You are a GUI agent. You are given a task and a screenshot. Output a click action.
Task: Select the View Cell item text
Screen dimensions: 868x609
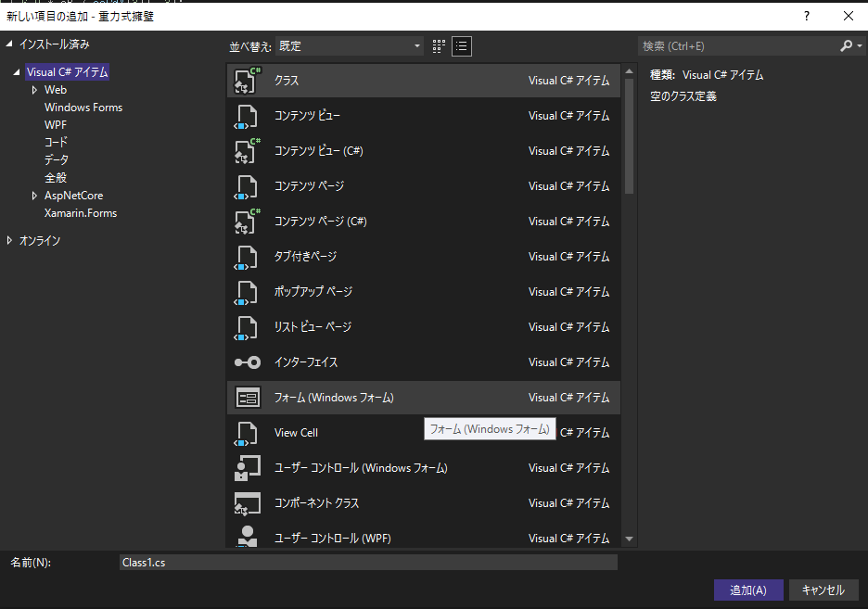(x=296, y=433)
